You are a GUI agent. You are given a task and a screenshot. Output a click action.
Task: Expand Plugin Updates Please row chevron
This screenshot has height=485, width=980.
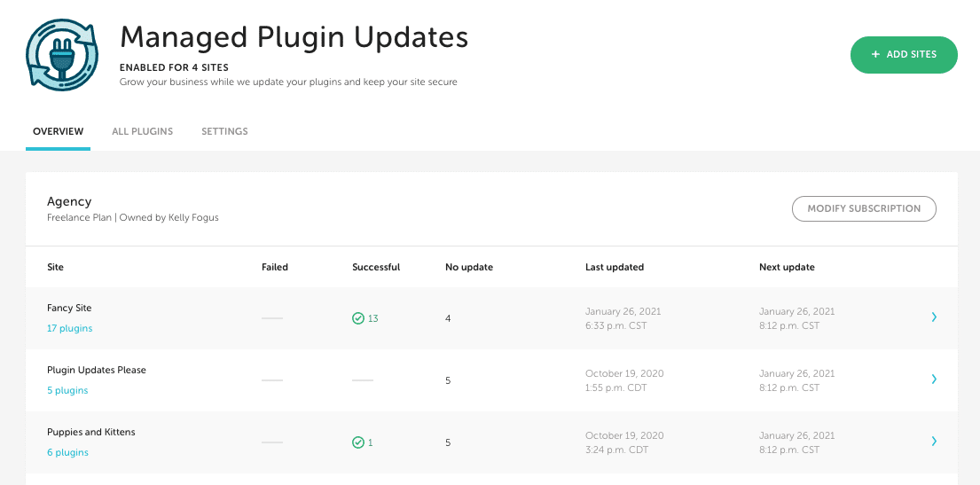point(934,379)
